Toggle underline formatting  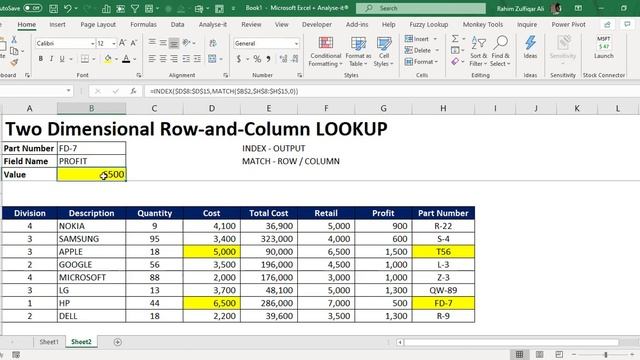62,59
